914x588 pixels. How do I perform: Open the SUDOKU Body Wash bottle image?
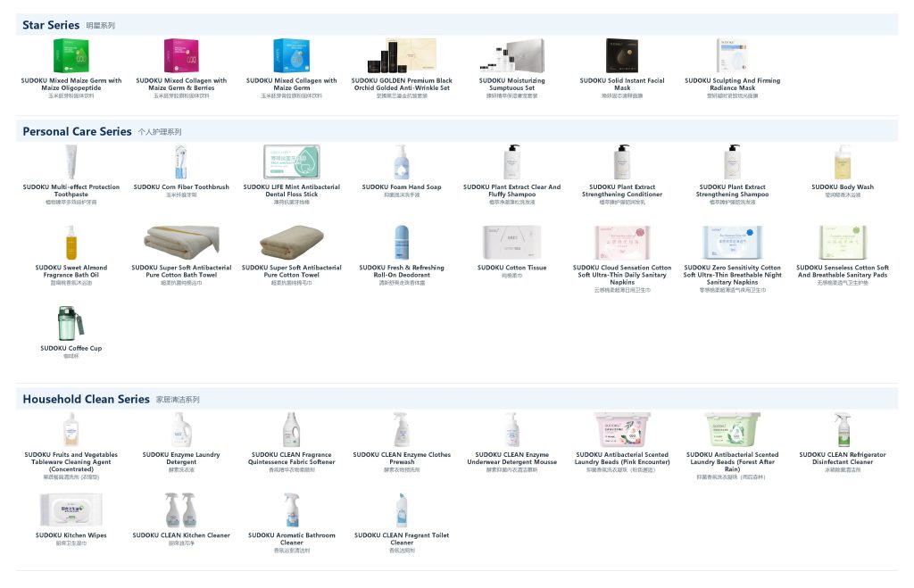(x=843, y=162)
